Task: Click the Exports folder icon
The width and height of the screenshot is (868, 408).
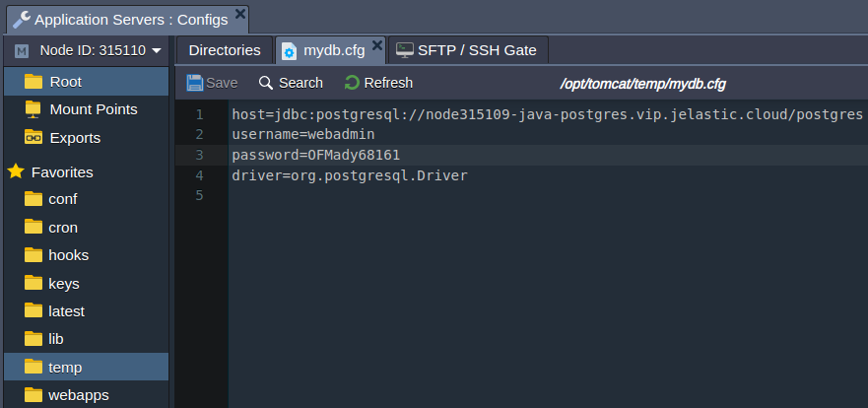Action: click(x=33, y=137)
